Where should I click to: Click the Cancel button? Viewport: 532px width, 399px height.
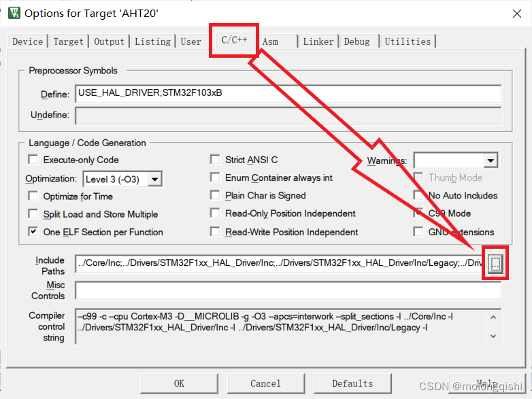coord(266,383)
